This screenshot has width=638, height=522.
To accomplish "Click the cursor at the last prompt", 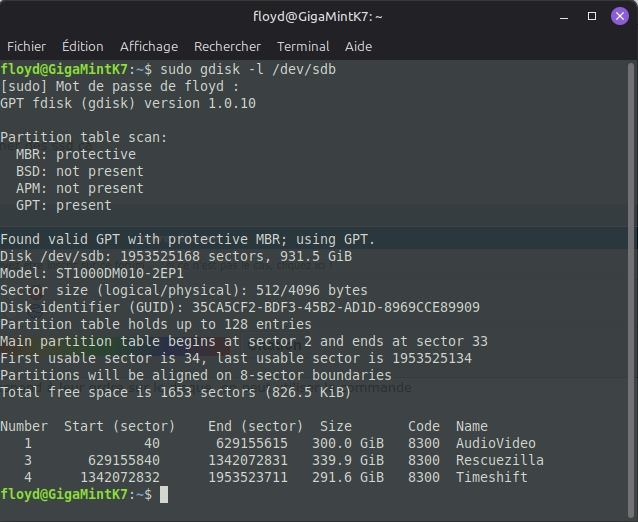I will pyautogui.click(x=164, y=494).
